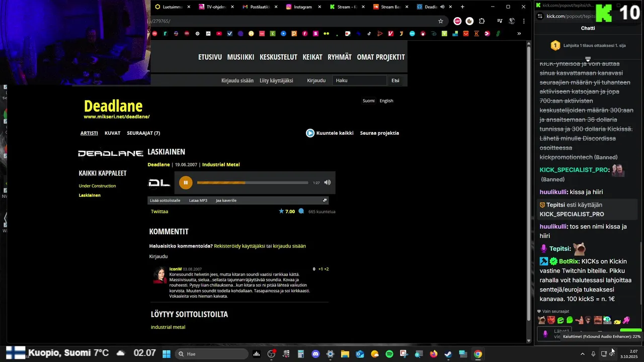
Task: Expand the pinned leaderboard chevron in chat
Action: [x=588, y=59]
